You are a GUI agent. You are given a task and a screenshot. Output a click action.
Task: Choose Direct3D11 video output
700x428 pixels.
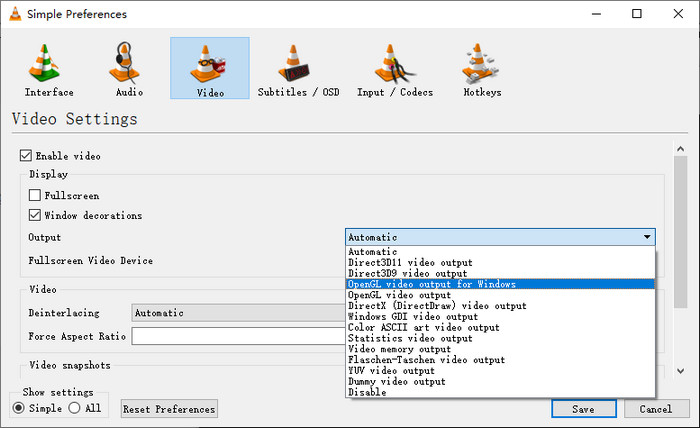(x=500, y=262)
